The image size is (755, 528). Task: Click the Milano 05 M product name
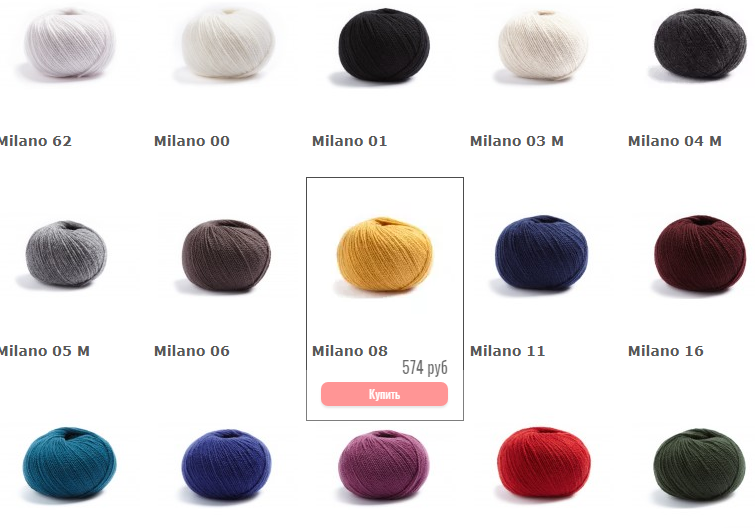pos(44,351)
